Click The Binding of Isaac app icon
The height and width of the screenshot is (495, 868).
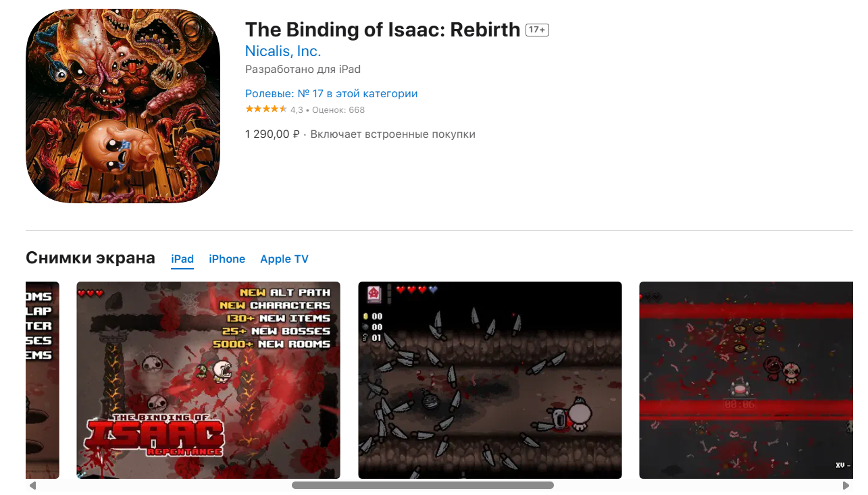click(x=123, y=106)
